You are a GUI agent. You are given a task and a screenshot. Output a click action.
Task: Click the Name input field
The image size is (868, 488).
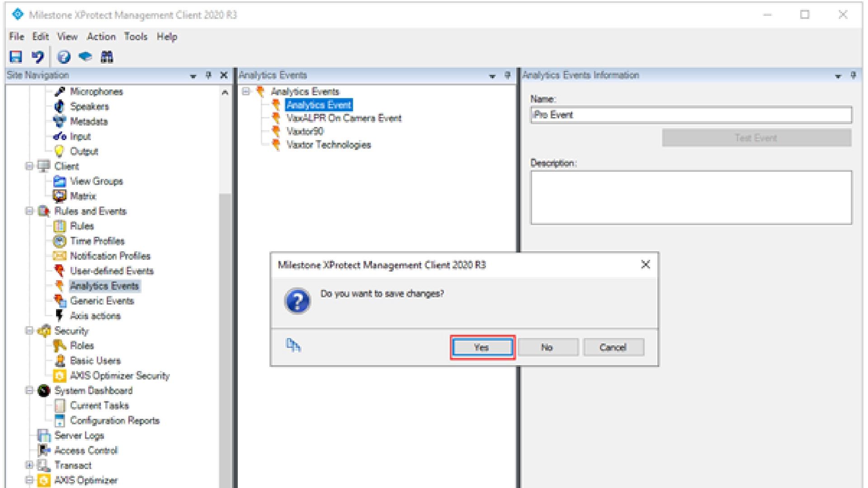tap(691, 115)
